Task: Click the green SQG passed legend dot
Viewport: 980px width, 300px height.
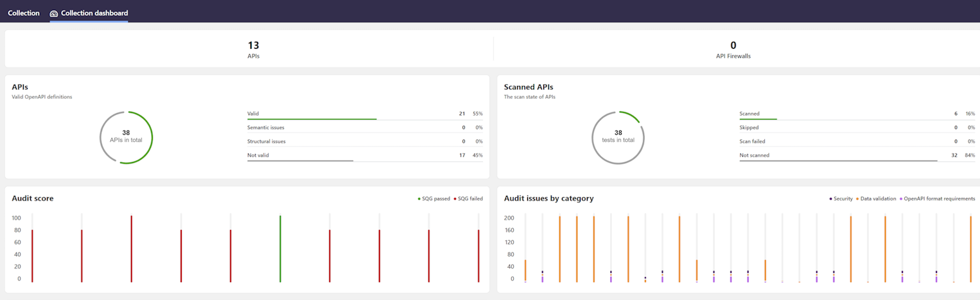Action: pos(419,199)
